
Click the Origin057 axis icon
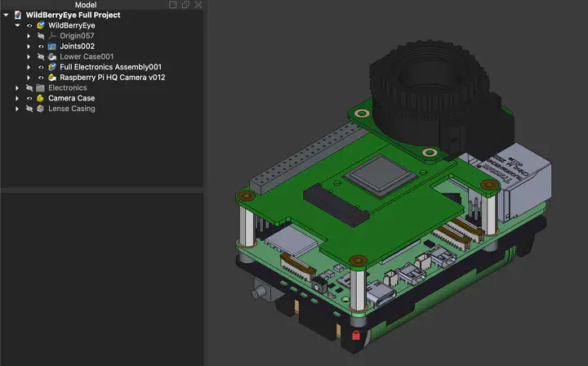(52, 36)
